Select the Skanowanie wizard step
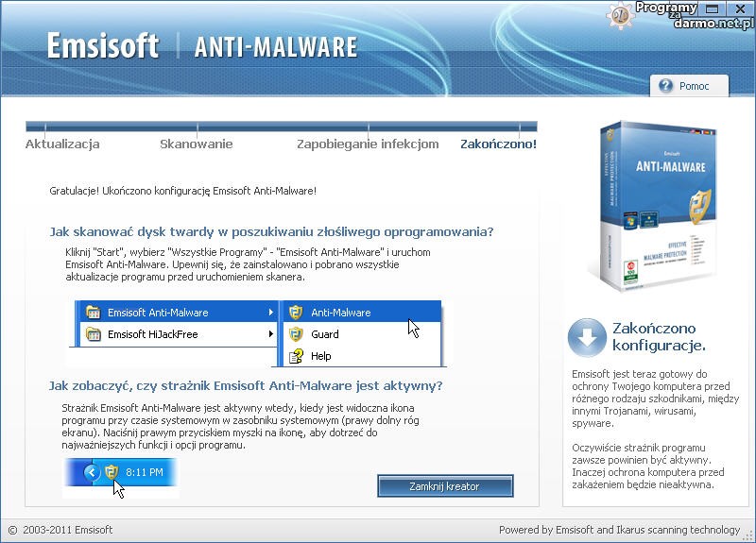The image size is (756, 543). click(196, 144)
